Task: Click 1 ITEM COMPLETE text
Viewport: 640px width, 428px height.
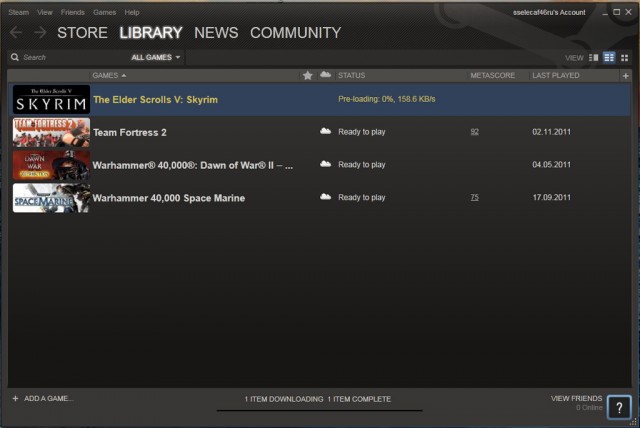Action: coord(359,399)
